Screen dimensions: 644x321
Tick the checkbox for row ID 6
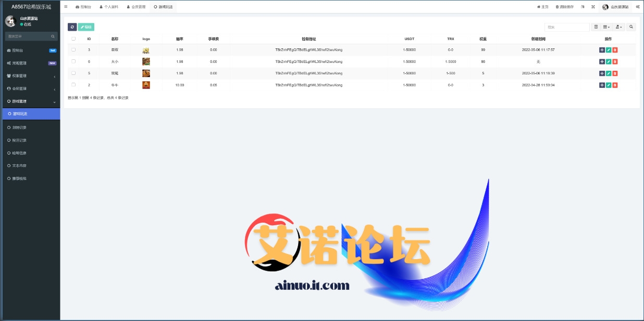pyautogui.click(x=73, y=61)
